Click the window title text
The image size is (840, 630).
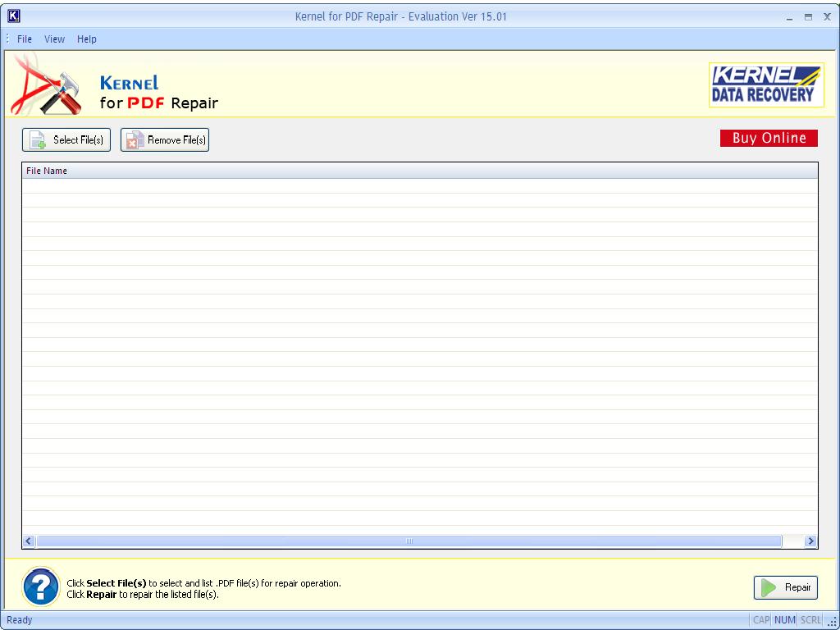(400, 16)
